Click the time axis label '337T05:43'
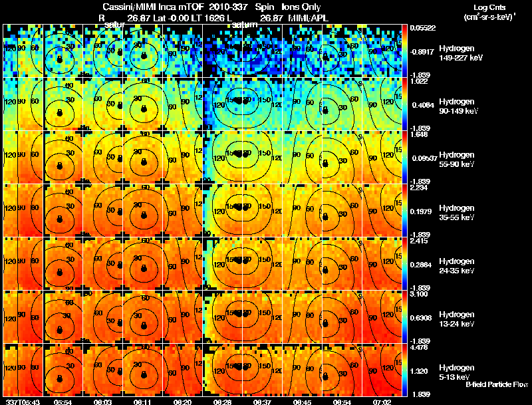The image size is (532, 405). coord(23,402)
